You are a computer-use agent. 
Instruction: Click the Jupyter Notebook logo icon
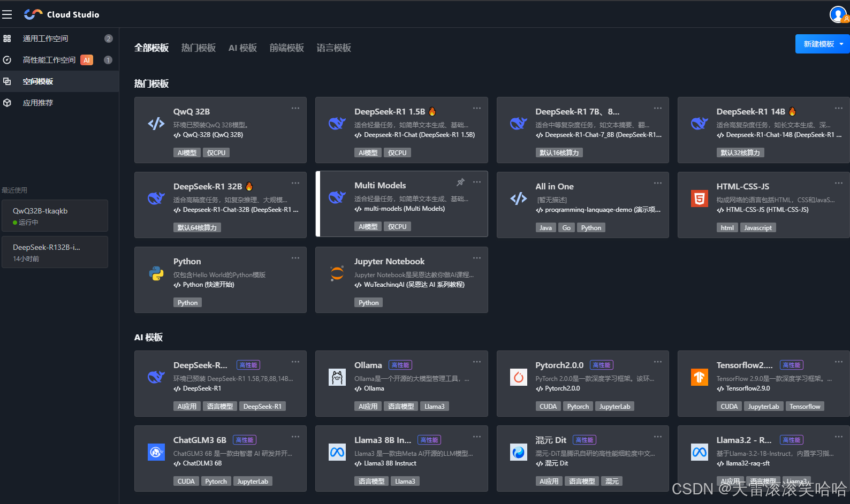(x=337, y=273)
